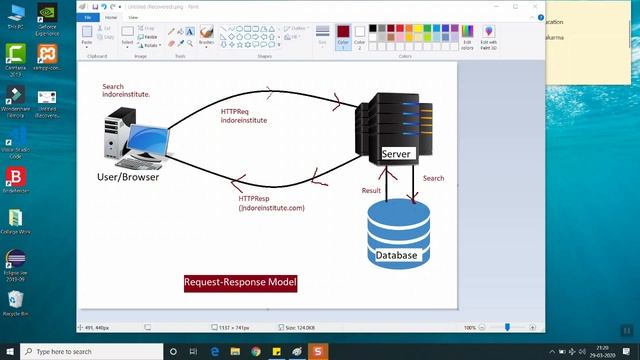Click the Resize button
The height and width of the screenshot is (360, 640).
(147, 37)
